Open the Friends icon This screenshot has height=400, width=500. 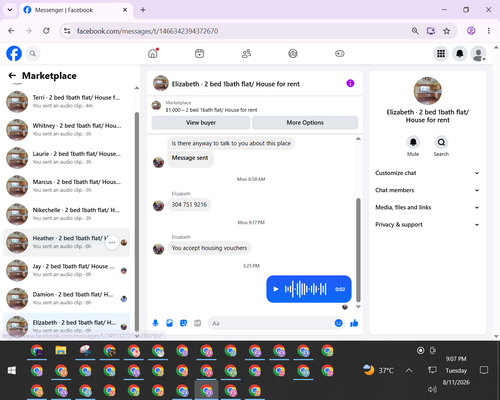pos(246,53)
